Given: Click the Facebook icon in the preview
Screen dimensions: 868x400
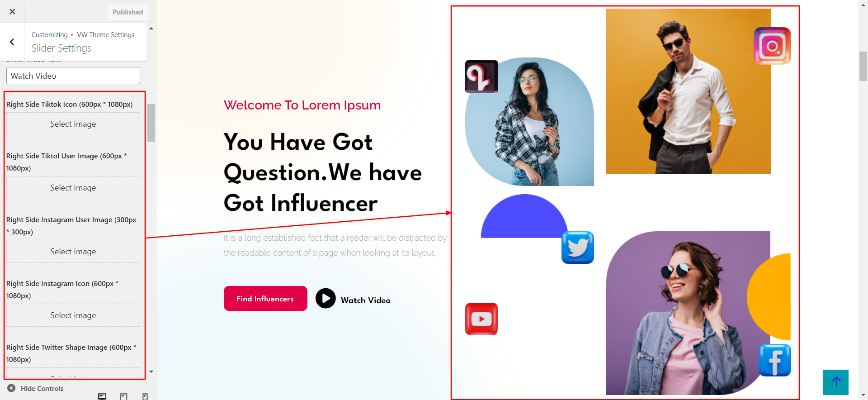Looking at the screenshot, I should pos(774,360).
